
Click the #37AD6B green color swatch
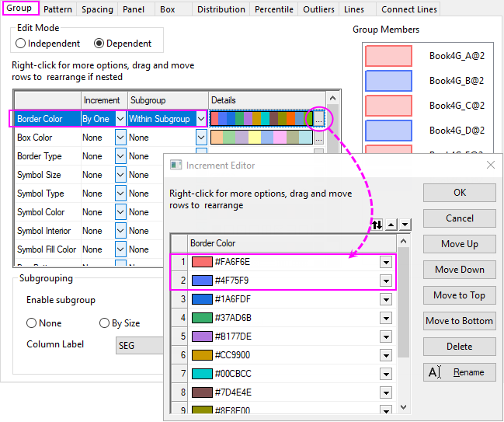(x=202, y=318)
